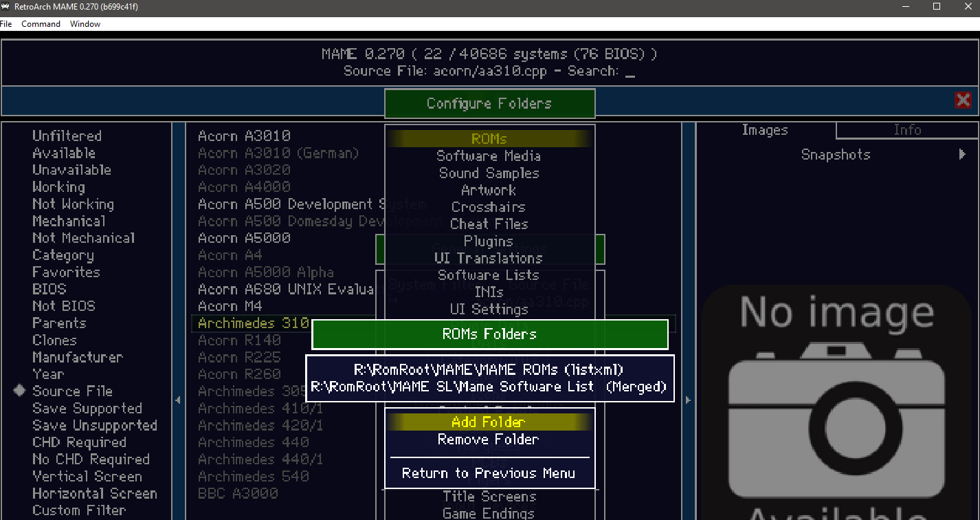
Task: Select ROMs in Configure Folders
Action: (x=489, y=139)
